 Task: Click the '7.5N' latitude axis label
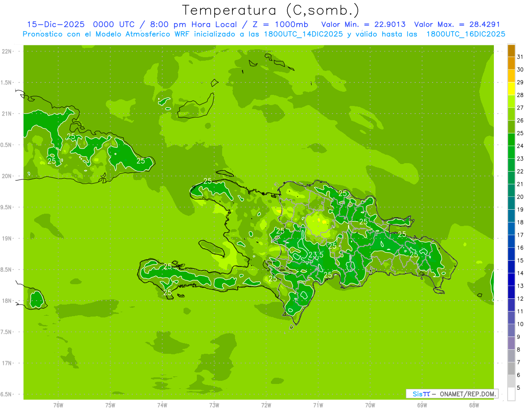pyautogui.click(x=6, y=332)
